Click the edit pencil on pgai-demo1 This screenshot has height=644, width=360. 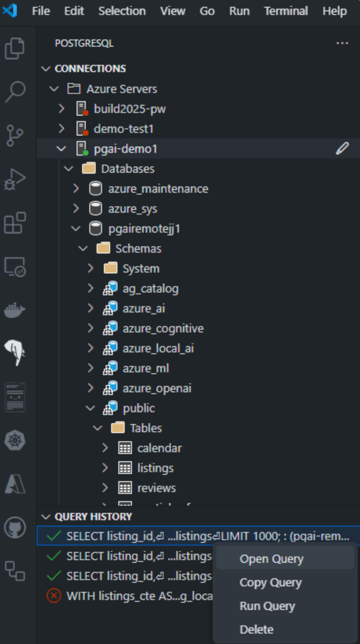tap(342, 148)
